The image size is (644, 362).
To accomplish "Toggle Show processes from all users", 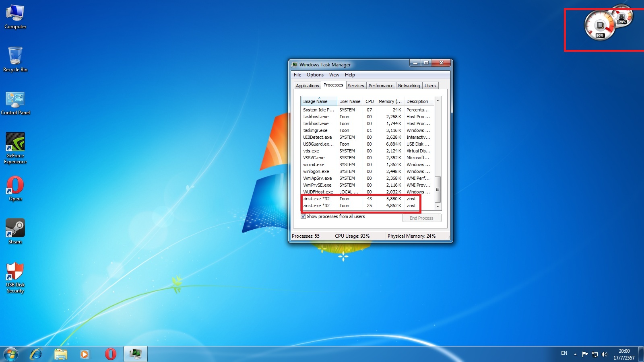I will coord(303,216).
